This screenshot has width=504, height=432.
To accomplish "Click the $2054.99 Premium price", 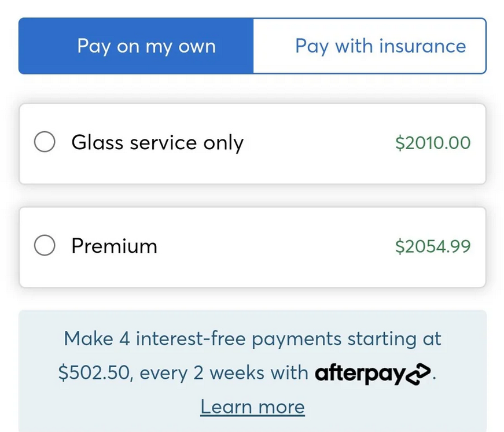I will (433, 247).
